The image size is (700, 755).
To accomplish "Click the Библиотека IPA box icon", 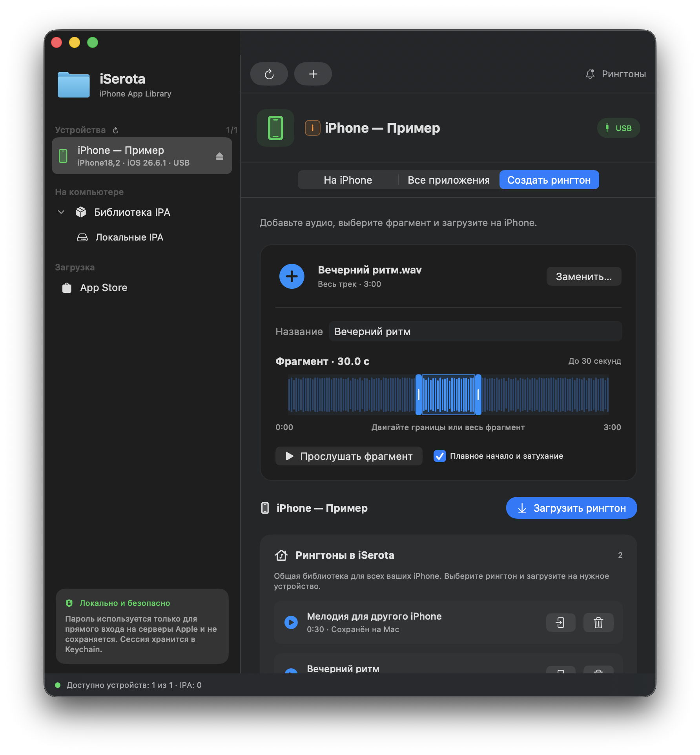I will [81, 212].
